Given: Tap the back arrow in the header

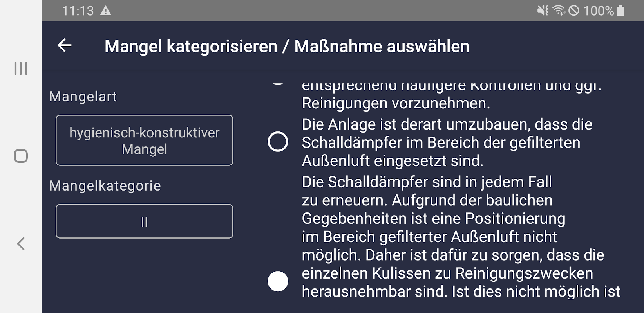Looking at the screenshot, I should pyautogui.click(x=65, y=46).
